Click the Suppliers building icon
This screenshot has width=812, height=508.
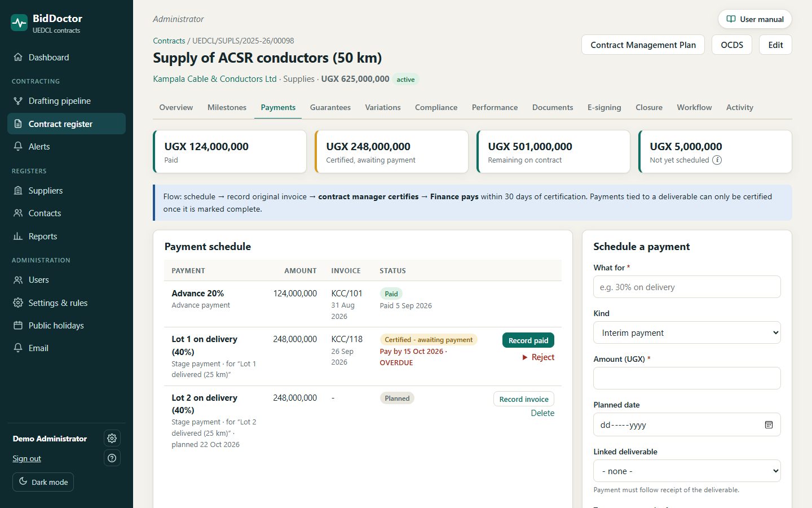pyautogui.click(x=18, y=190)
